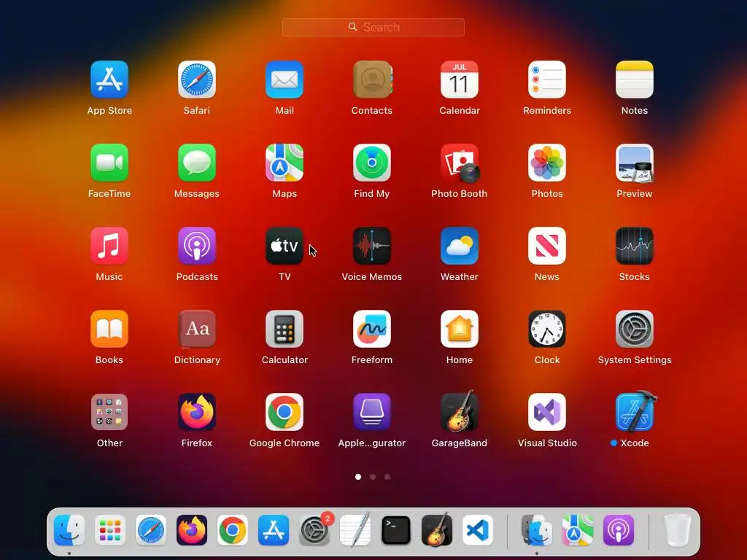Open Google Chrome from the Launchpad grid
This screenshot has height=560, width=747.
(x=285, y=412)
